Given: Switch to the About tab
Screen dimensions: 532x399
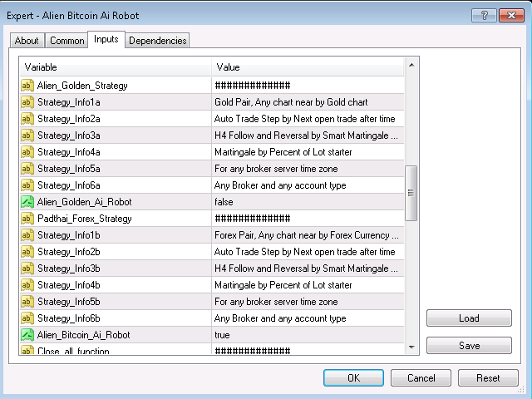Looking at the screenshot, I should [27, 41].
